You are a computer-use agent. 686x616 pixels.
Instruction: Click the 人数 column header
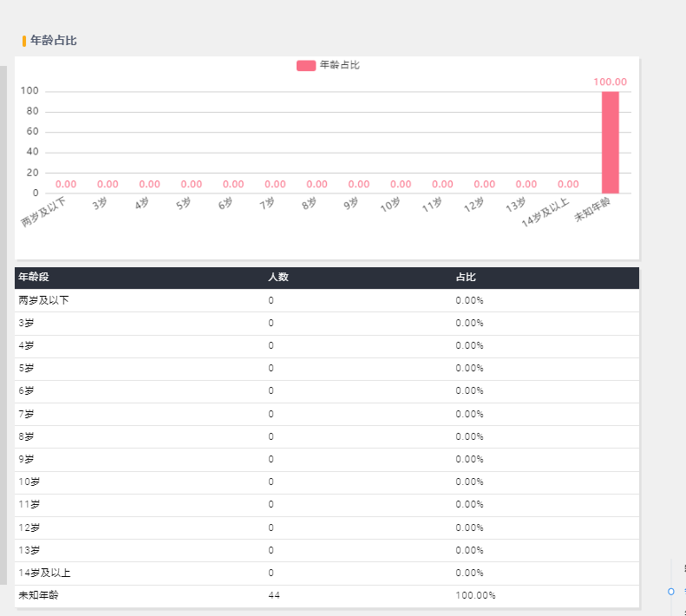[x=278, y=277]
